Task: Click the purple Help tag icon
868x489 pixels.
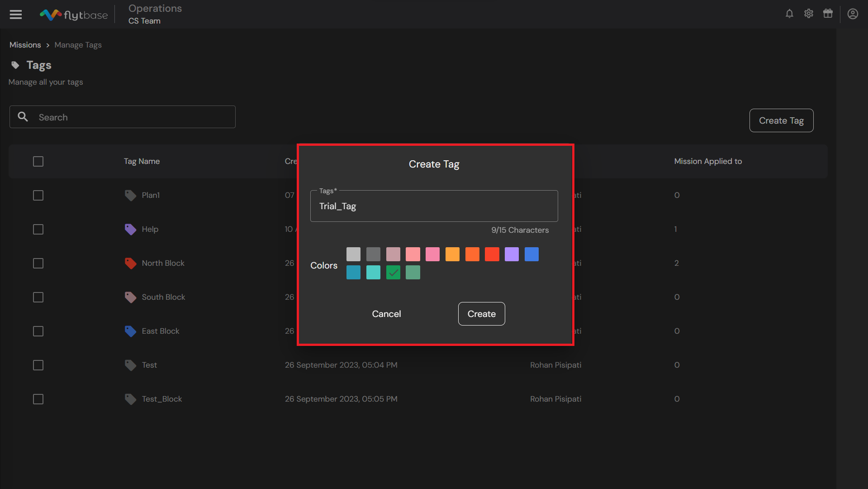Action: point(130,230)
